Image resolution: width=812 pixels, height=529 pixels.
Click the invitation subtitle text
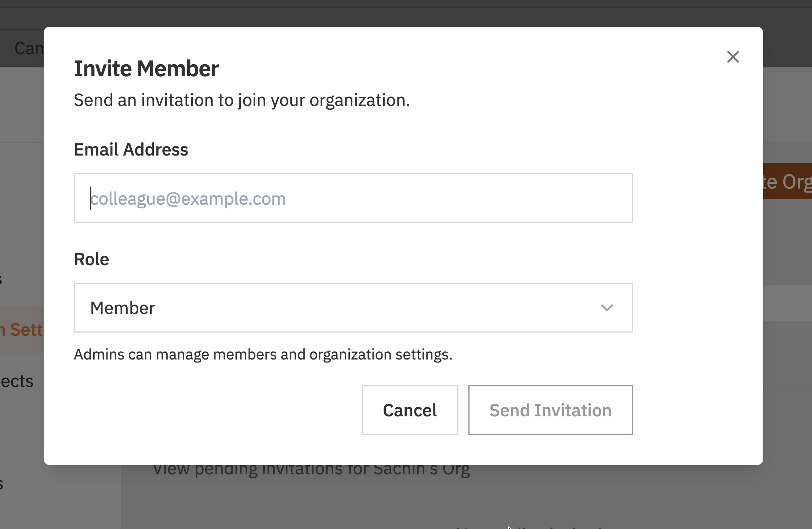point(242,100)
